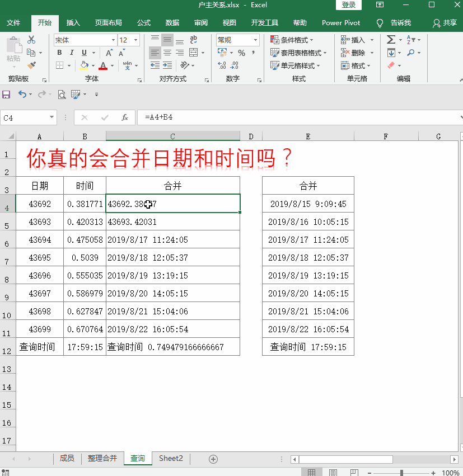Decrease indent

[155, 65]
